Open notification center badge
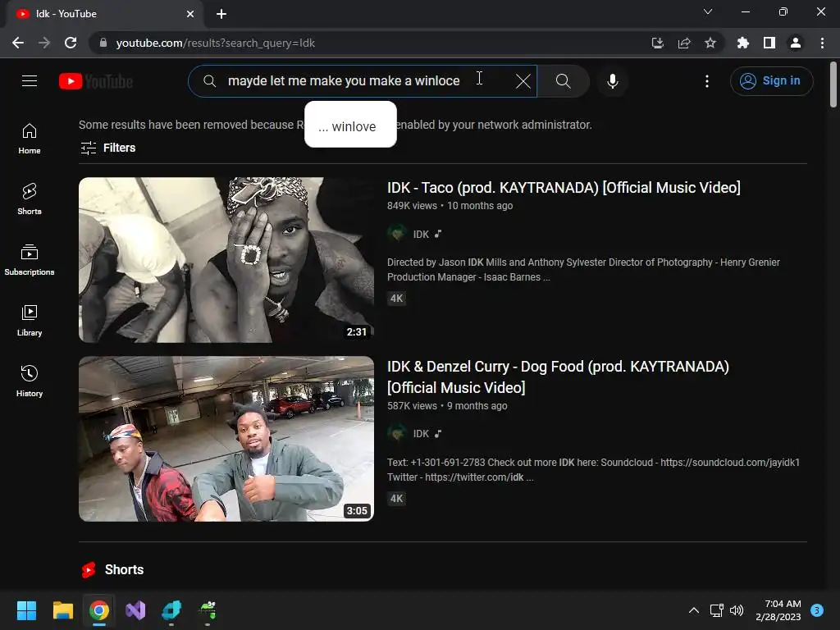This screenshot has height=630, width=840. point(817,610)
